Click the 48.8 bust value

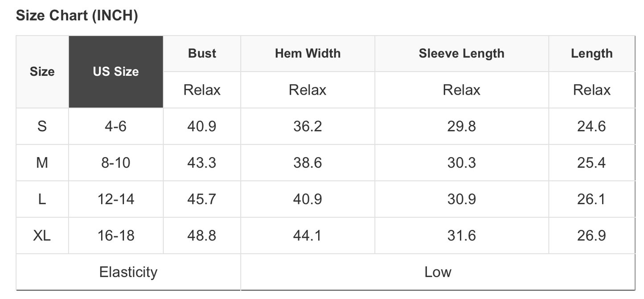click(202, 236)
